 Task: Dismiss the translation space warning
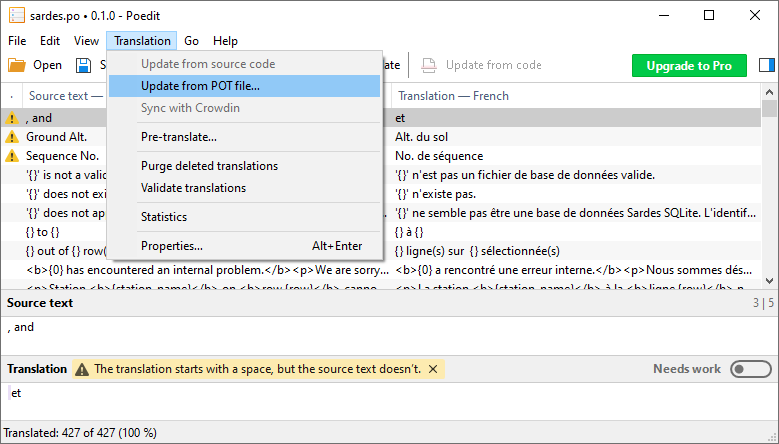[433, 369]
